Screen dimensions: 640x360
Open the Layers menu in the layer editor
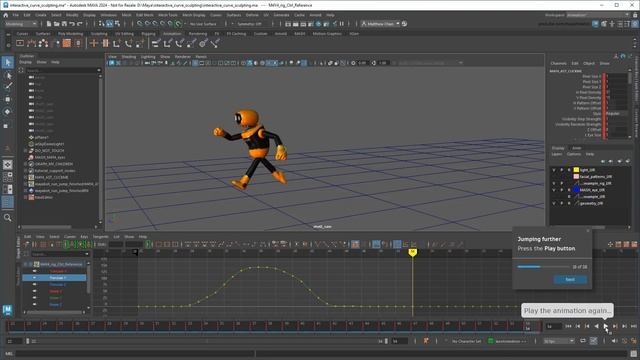(x=557, y=154)
